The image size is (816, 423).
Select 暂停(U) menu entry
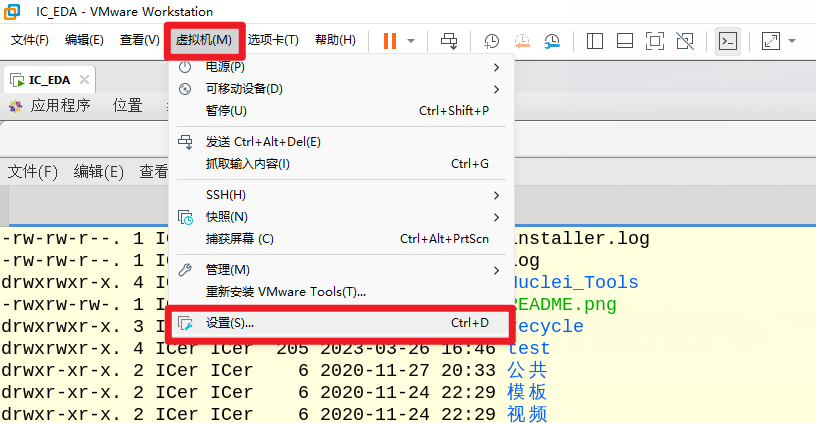(341, 111)
